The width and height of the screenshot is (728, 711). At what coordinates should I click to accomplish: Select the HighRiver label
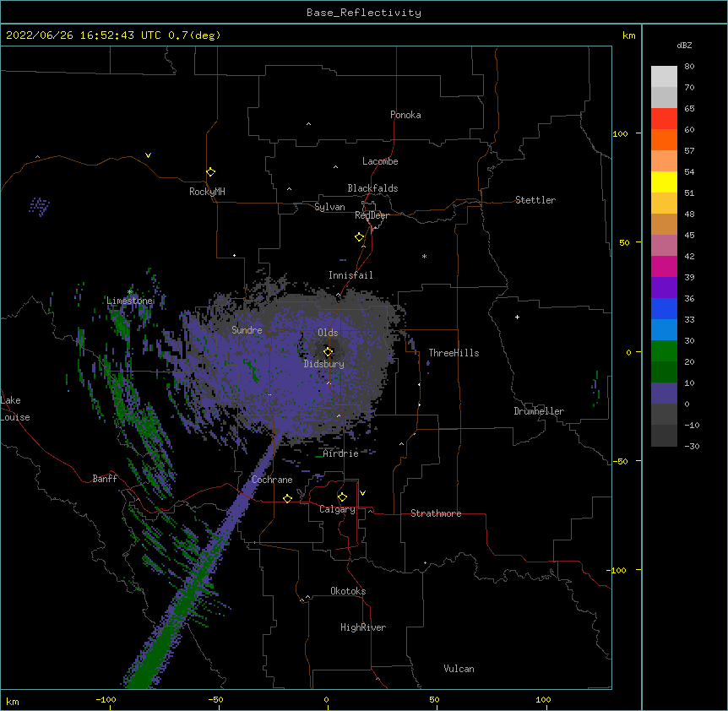click(363, 627)
